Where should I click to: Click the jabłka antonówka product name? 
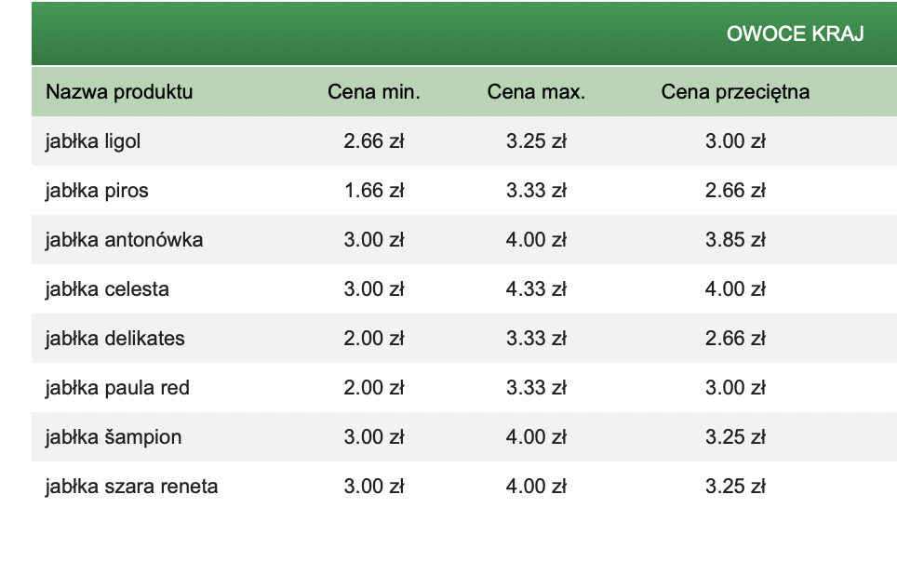pyautogui.click(x=124, y=240)
